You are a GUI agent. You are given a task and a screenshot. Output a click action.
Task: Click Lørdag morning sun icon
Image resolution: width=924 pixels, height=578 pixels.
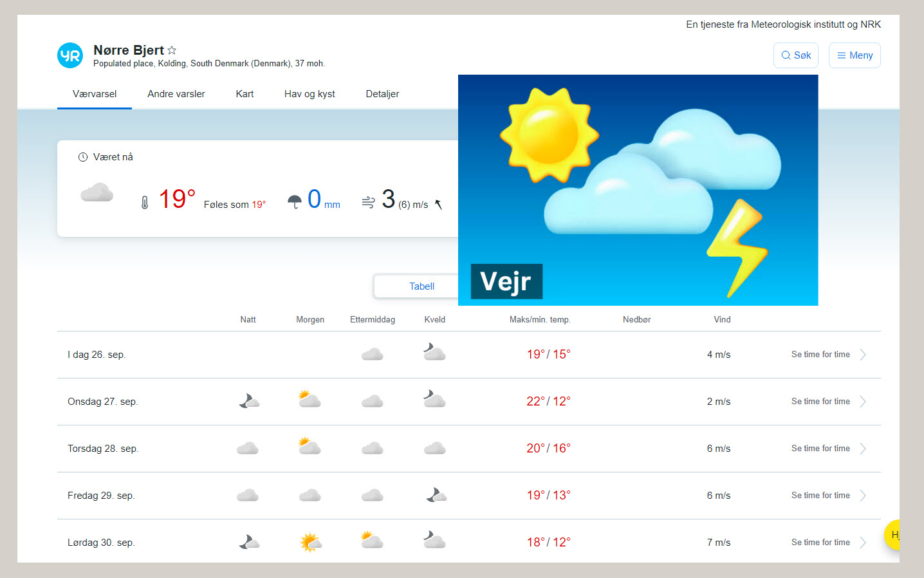click(310, 542)
